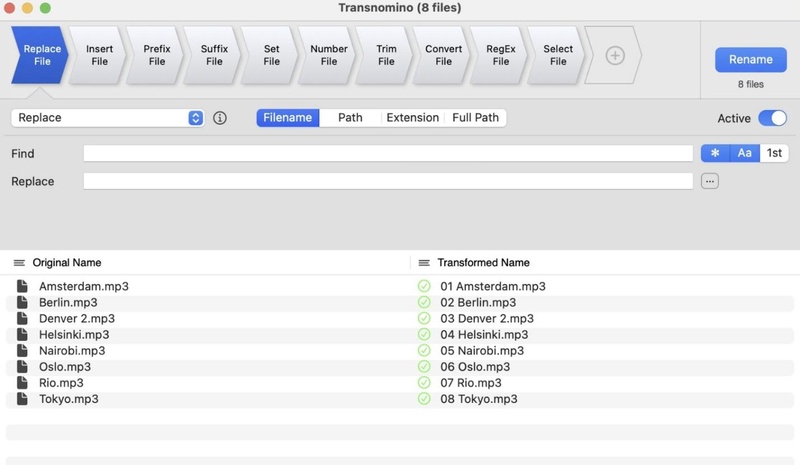Screen dimensions: 800x465
Task: Click the Transformed Name column header
Action: (x=484, y=263)
